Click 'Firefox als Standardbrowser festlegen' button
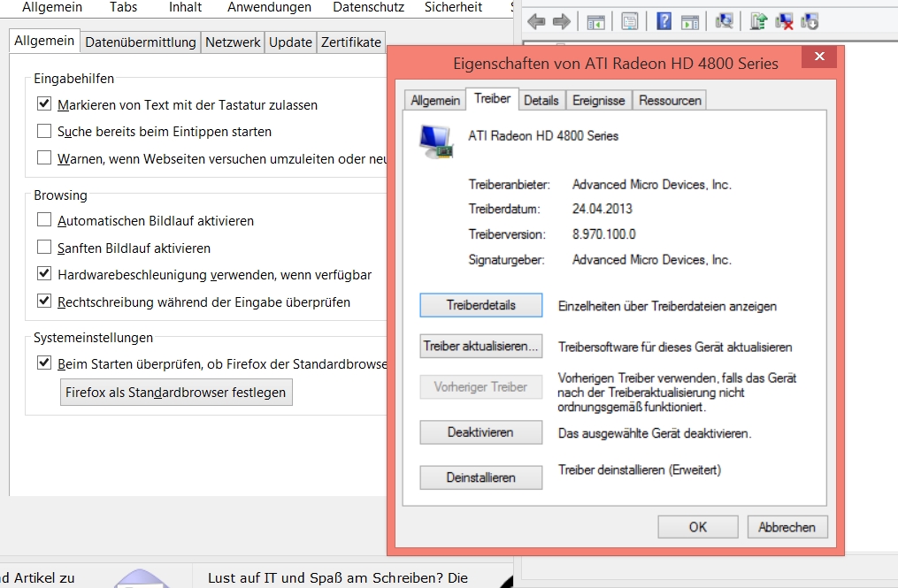The width and height of the screenshot is (898, 588). coord(176,393)
